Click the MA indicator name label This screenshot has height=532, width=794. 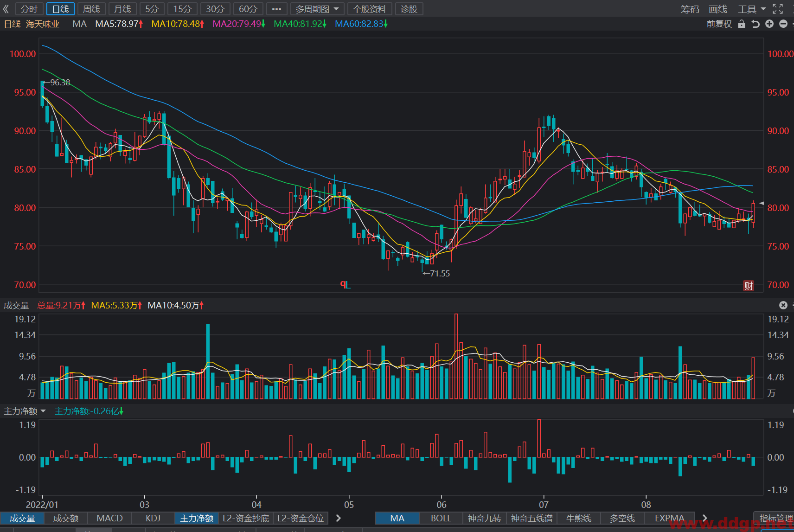point(80,24)
